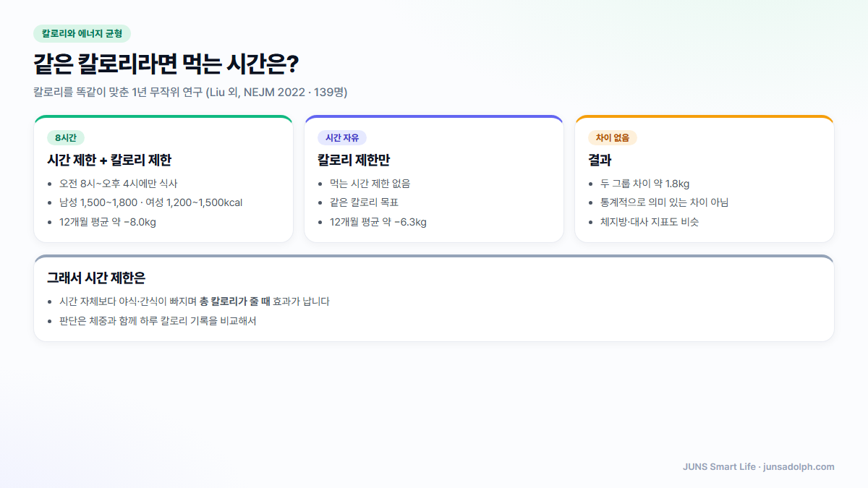Select the section title '그래서 시간 제한은'

click(96, 278)
